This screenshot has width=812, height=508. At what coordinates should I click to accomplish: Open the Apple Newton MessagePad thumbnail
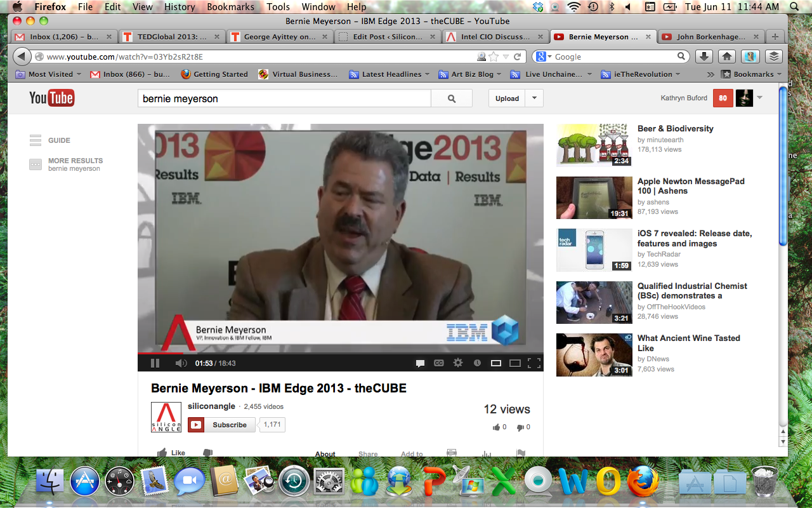pos(594,197)
